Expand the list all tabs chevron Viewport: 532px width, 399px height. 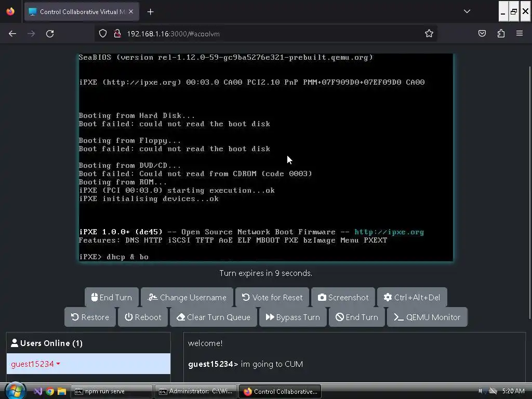[467, 11]
